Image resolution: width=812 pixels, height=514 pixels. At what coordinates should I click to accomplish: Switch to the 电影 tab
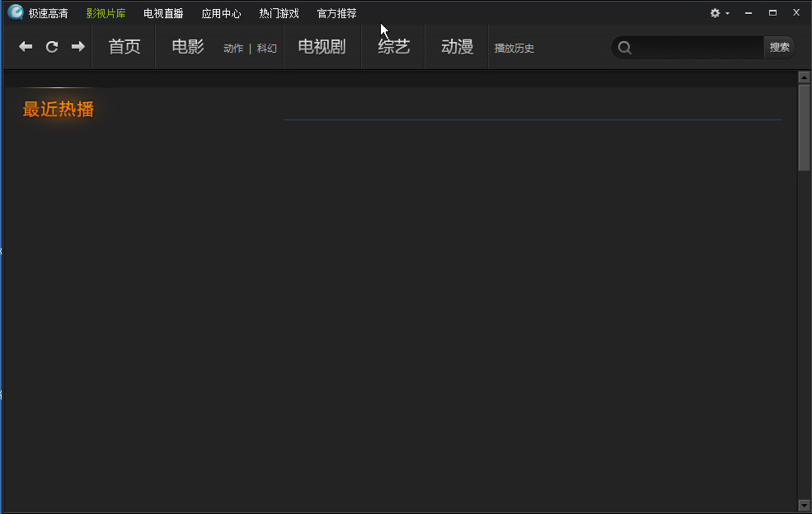187,47
